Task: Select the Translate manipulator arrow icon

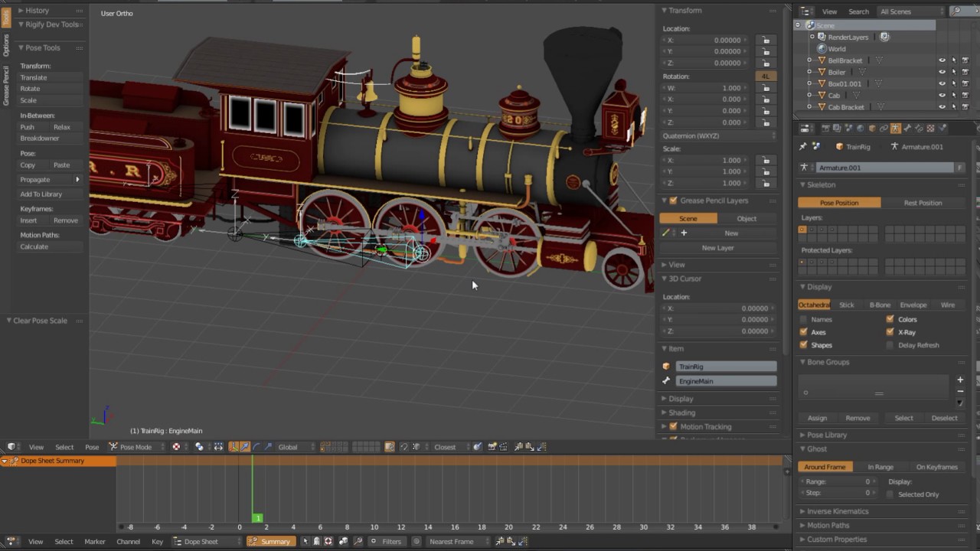Action: (x=244, y=447)
